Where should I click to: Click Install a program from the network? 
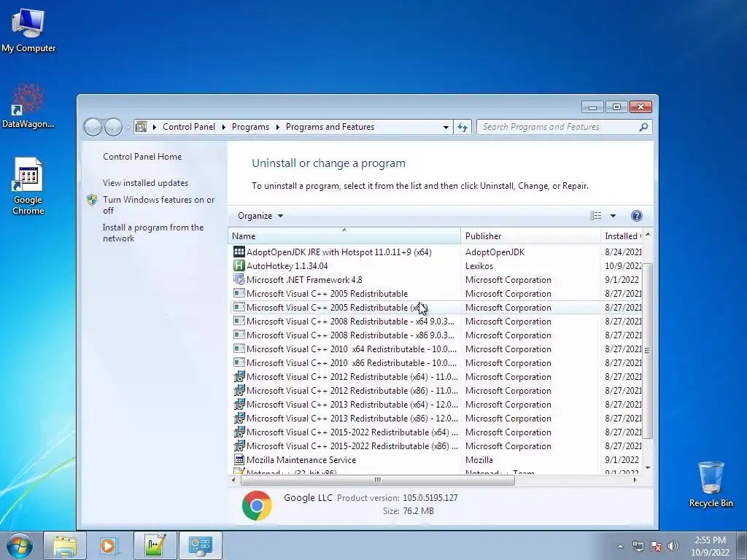(x=153, y=233)
